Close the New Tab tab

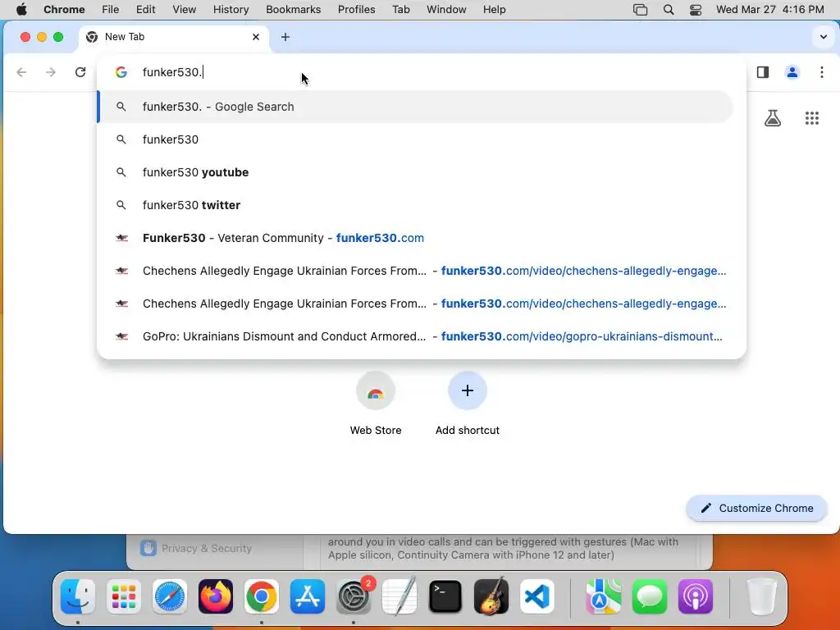[256, 37]
